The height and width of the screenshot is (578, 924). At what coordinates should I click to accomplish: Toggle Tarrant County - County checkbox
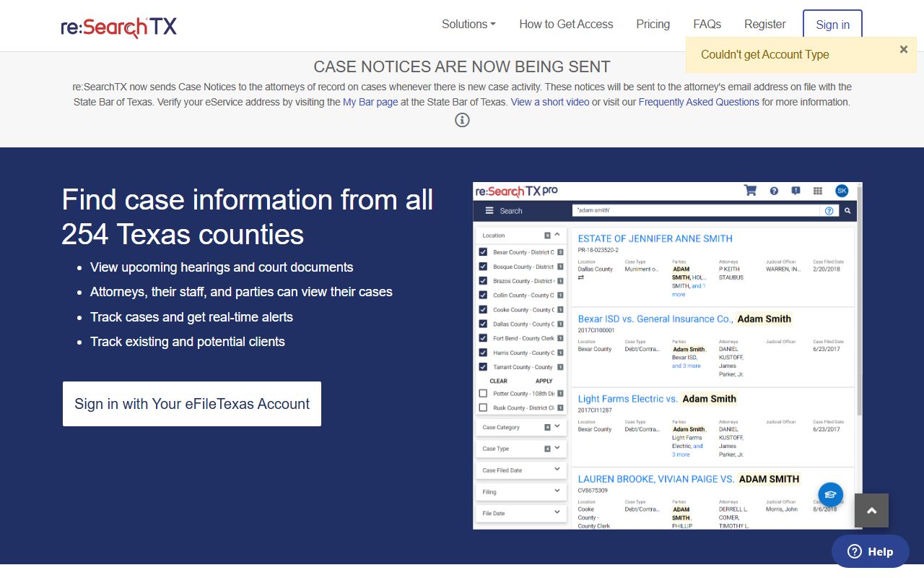[484, 367]
